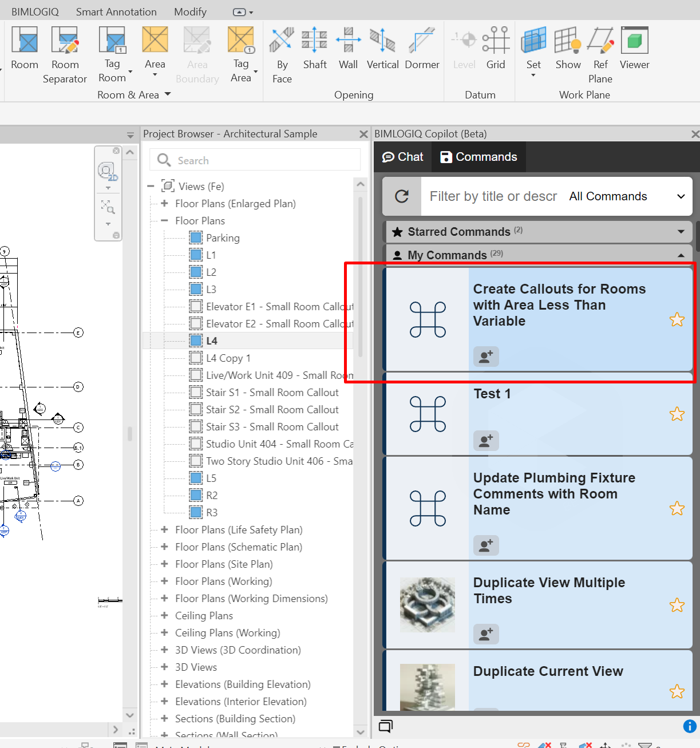Click the Project Browser search field

point(255,160)
